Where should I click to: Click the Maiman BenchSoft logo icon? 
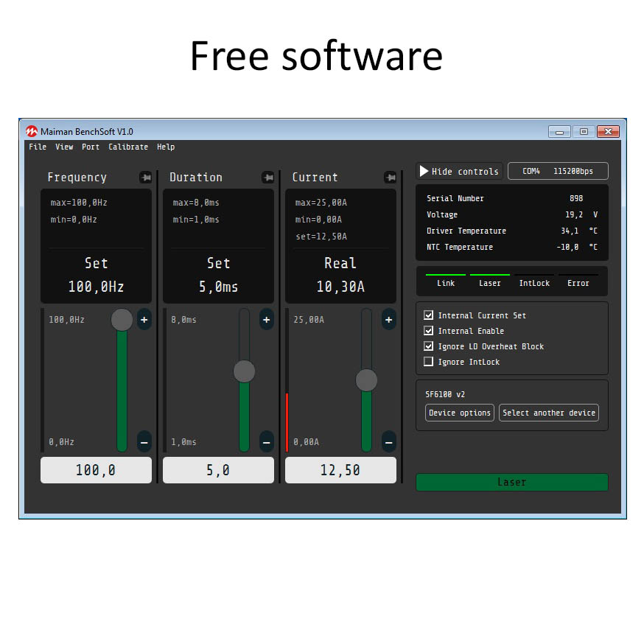point(32,131)
